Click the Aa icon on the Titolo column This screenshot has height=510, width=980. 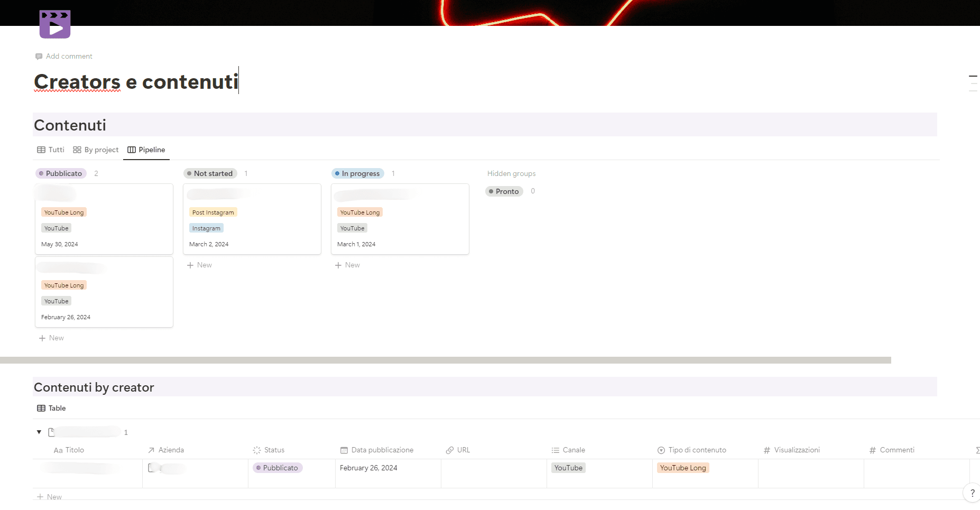point(58,450)
